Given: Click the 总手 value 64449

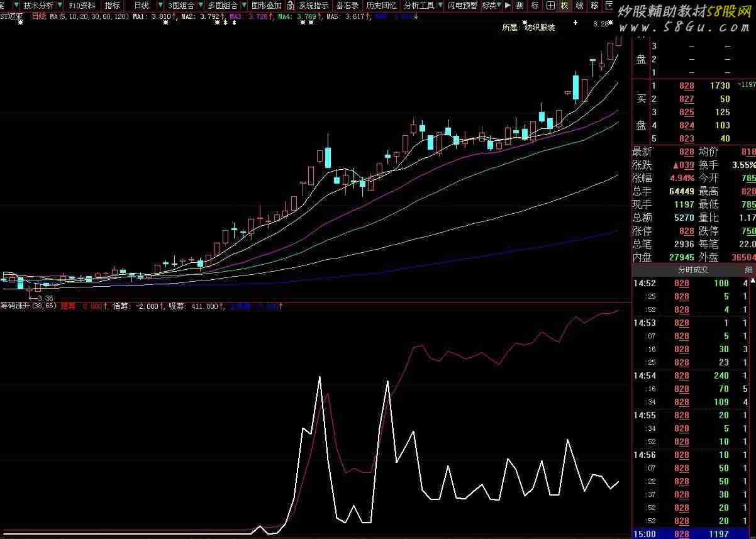Looking at the screenshot, I should (682, 191).
